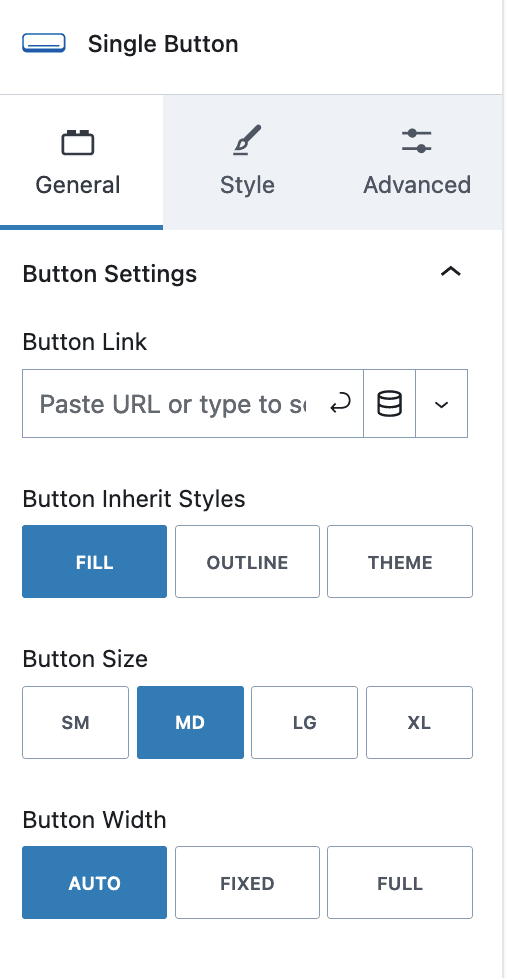This screenshot has width=506, height=978.
Task: Collapse the Button Settings section
Action: [x=451, y=271]
